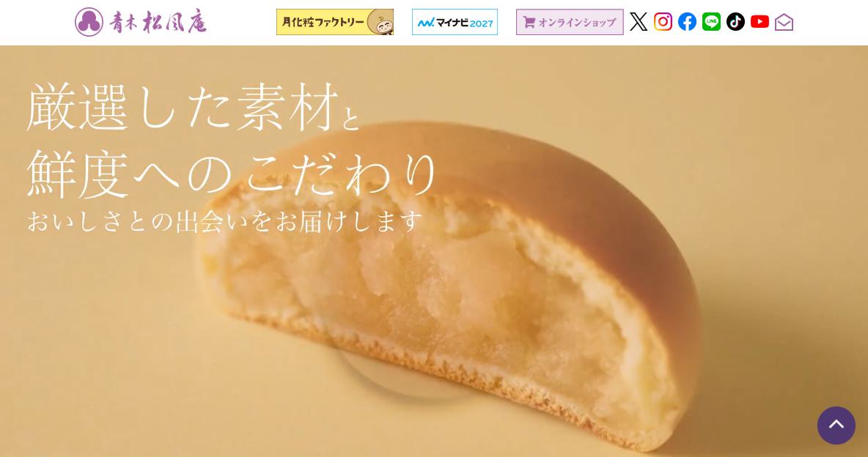Open the green LINE icon

coord(711,21)
